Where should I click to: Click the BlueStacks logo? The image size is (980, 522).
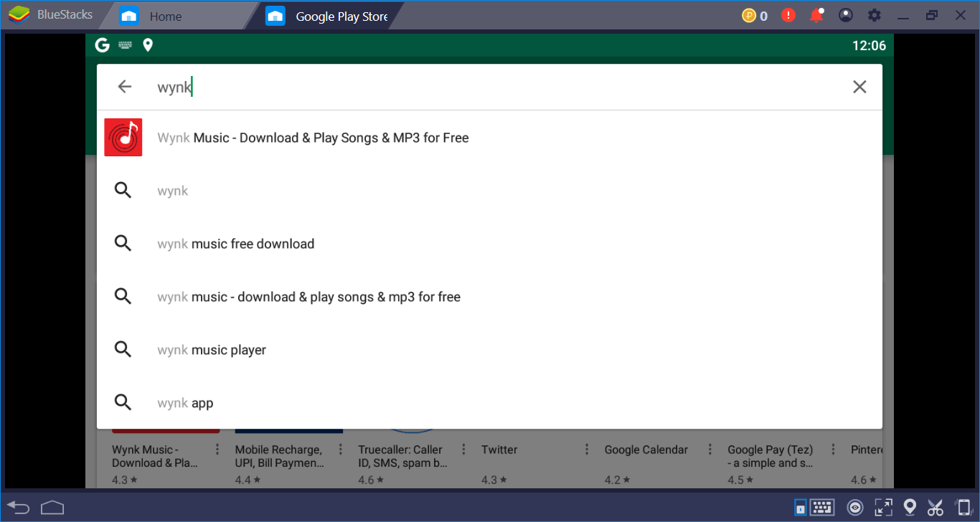pyautogui.click(x=19, y=15)
